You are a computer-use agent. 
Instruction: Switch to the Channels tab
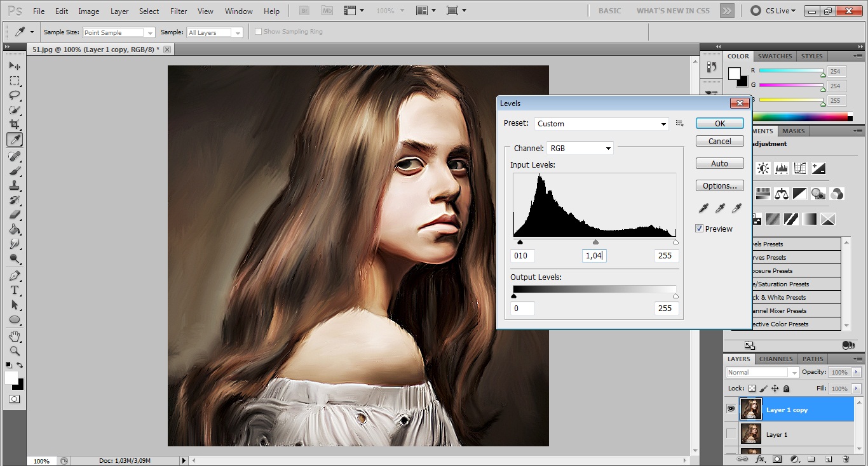click(776, 359)
